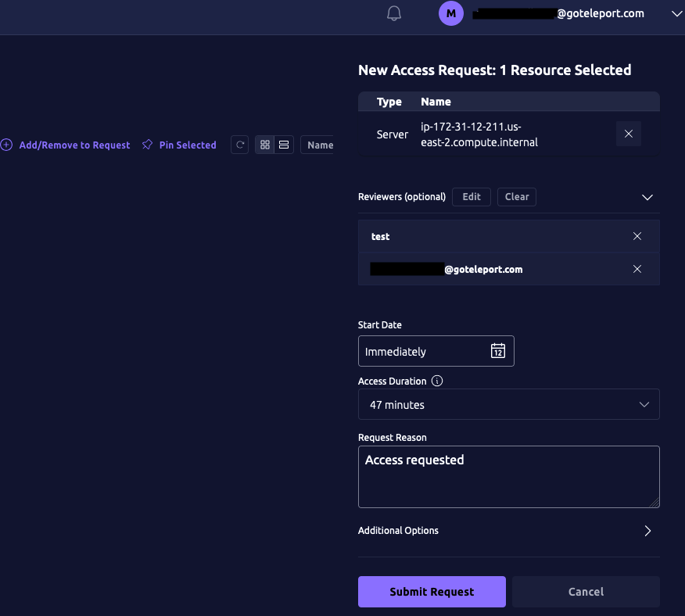Expand the account menu in top right corner
The image size is (685, 616).
tap(676, 13)
